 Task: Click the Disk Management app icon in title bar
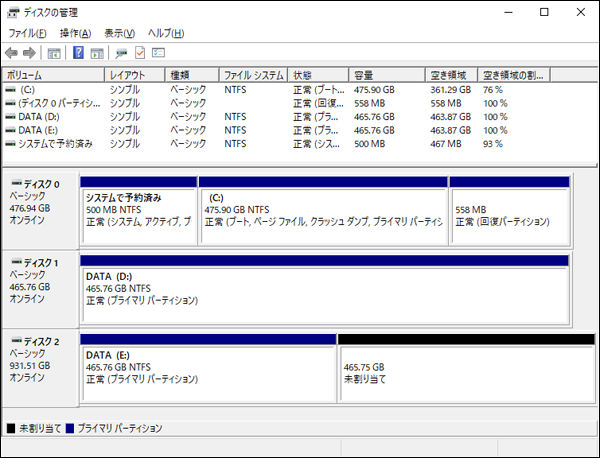pyautogui.click(x=13, y=13)
